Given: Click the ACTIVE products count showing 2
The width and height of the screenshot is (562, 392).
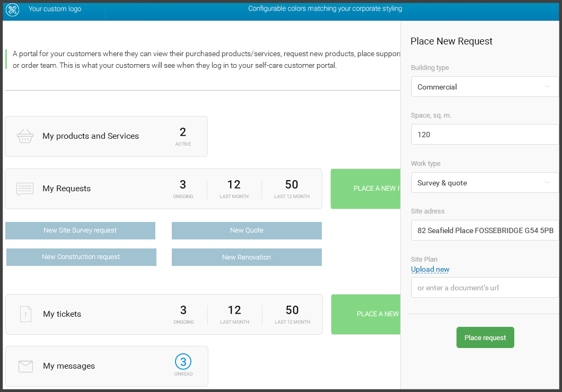Looking at the screenshot, I should [x=183, y=135].
